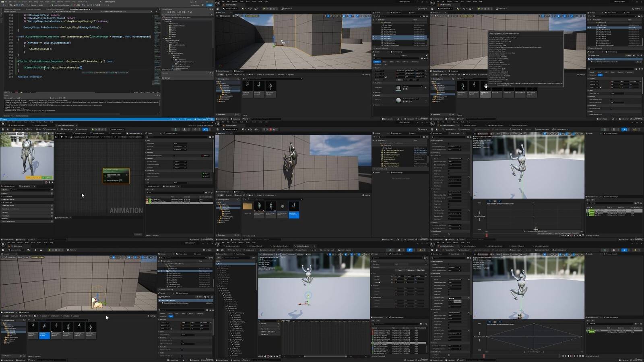
Task: Stop the play session with the red button in the climbing character editor
Action: click(x=270, y=129)
